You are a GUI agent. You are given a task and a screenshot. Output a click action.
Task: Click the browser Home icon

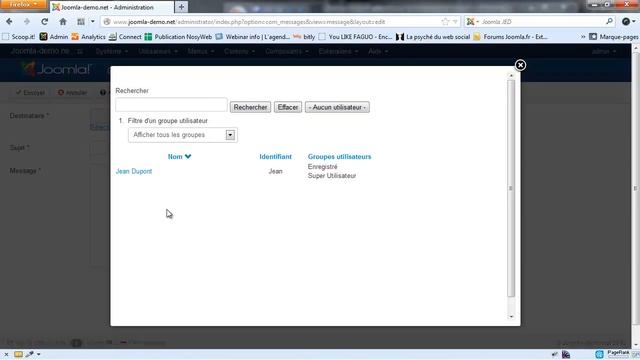coord(62,22)
